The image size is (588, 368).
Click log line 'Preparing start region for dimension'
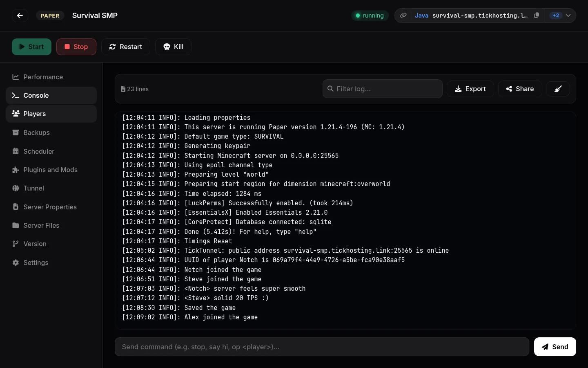256,184
